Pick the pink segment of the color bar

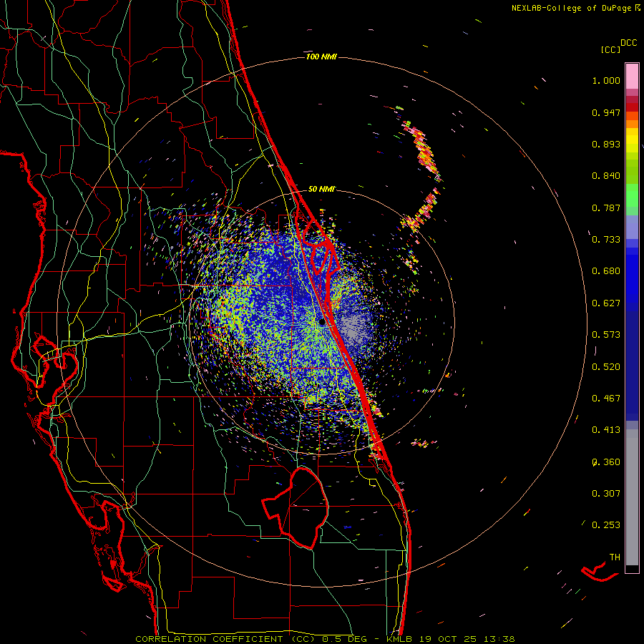point(632,76)
